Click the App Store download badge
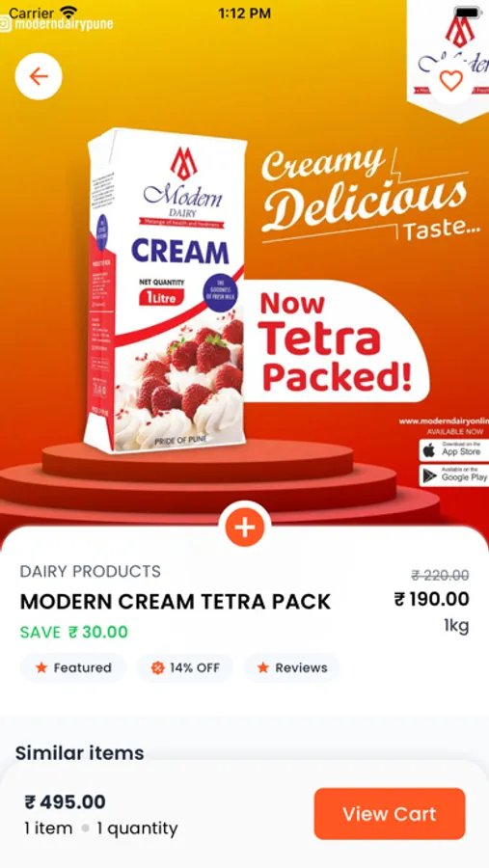 point(454,449)
